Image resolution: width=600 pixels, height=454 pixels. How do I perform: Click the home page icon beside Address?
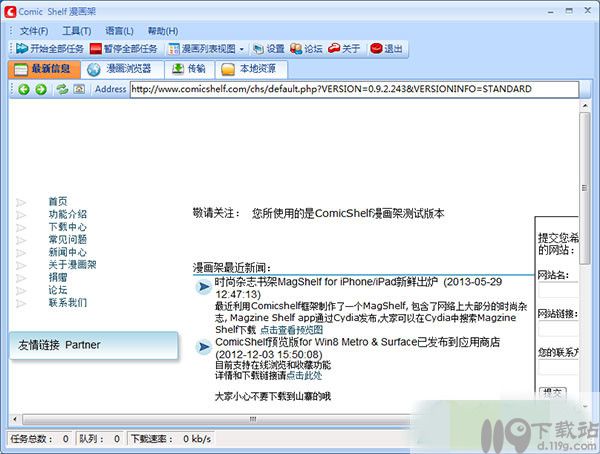pos(79,89)
